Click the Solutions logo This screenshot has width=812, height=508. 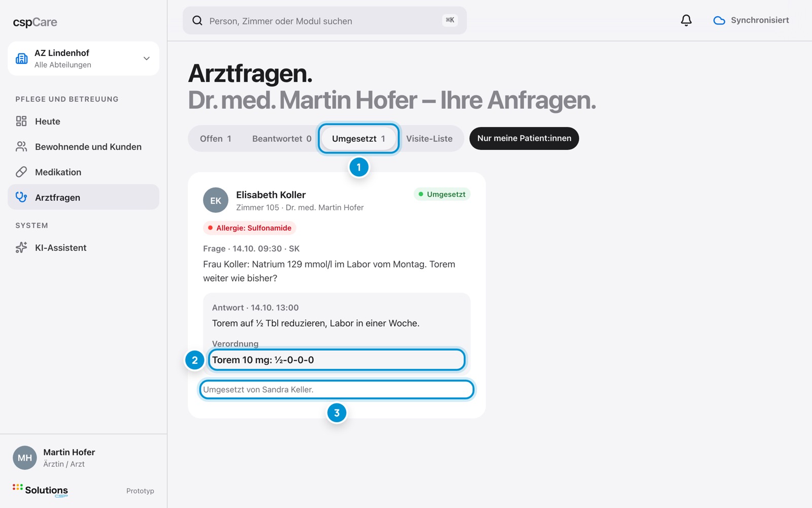tap(41, 490)
